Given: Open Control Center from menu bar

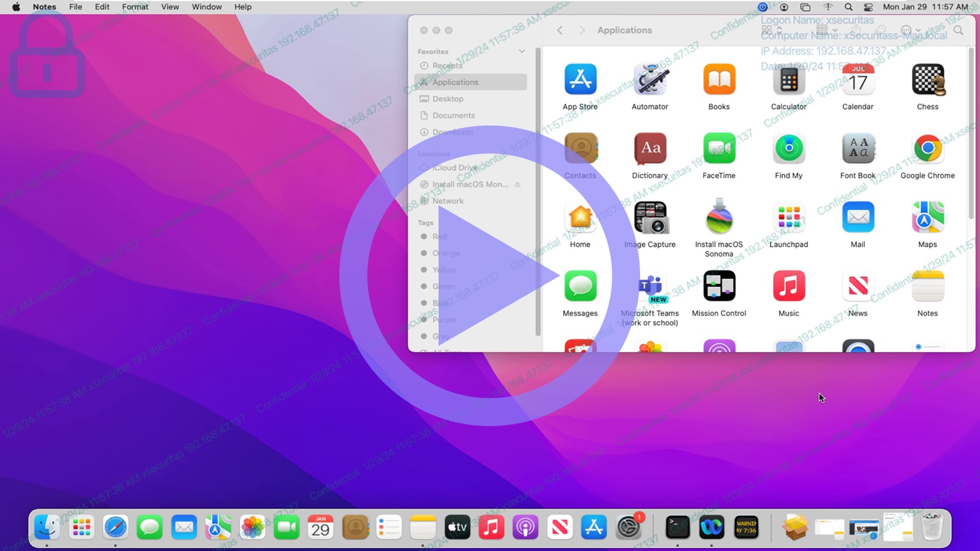Looking at the screenshot, I should [x=868, y=7].
